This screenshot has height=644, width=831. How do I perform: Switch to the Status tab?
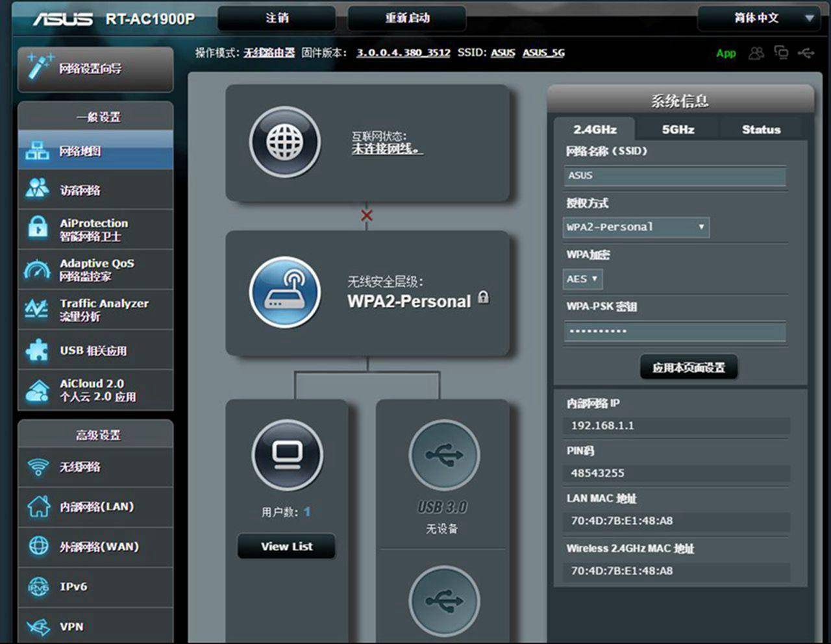click(761, 129)
